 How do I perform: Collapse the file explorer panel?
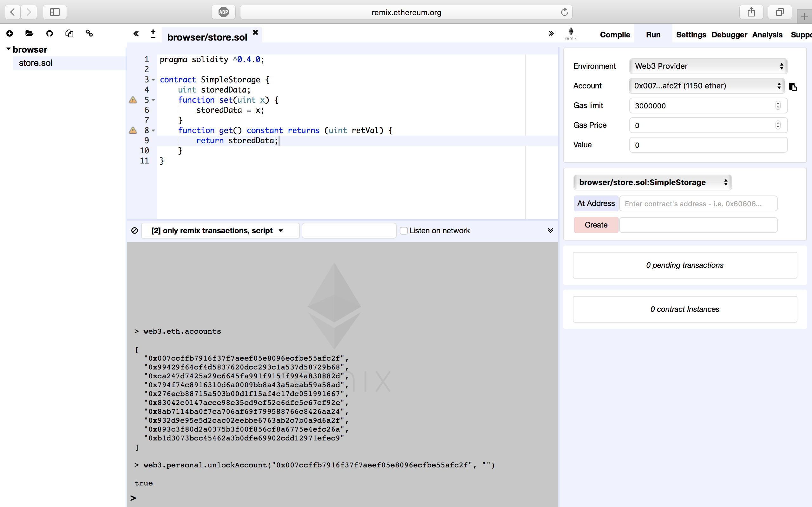tap(136, 34)
